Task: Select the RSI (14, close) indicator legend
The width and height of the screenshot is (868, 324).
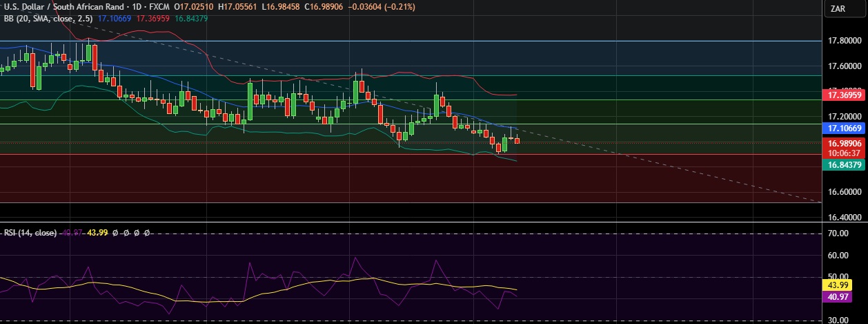Action: pos(29,233)
